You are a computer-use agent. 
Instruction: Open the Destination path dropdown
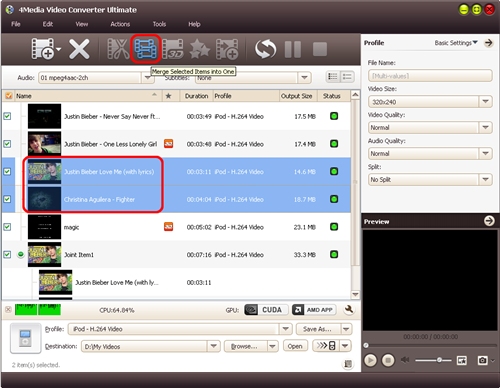point(213,346)
